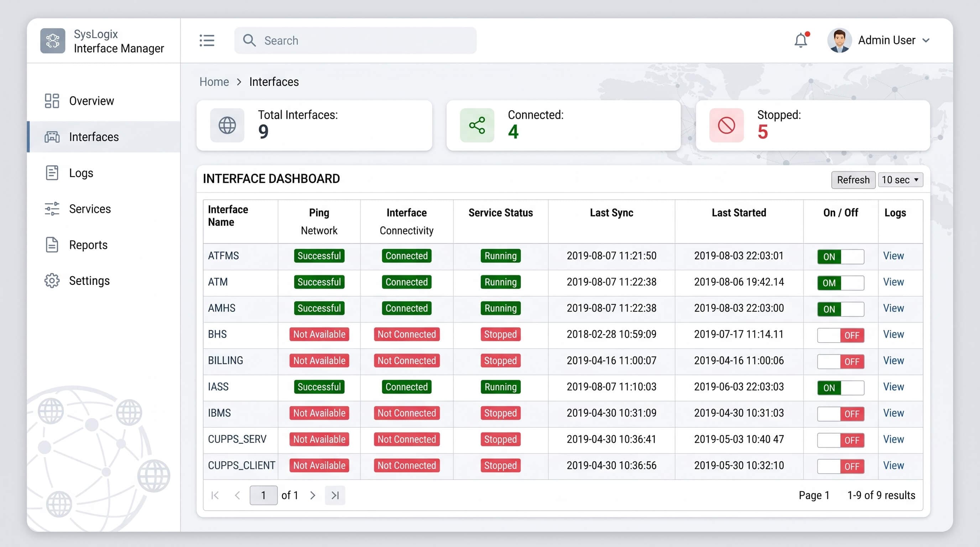This screenshot has width=980, height=547.
Task: Click the Interfaces breadcrumb text
Action: [x=274, y=82]
